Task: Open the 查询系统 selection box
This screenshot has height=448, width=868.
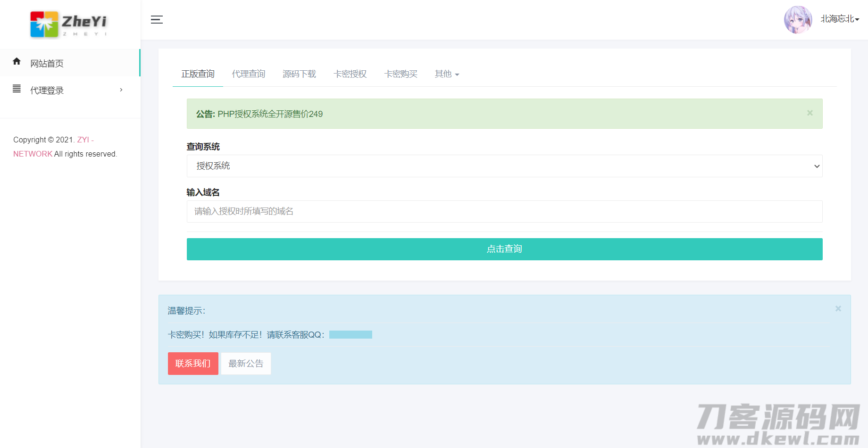Action: pyautogui.click(x=504, y=166)
